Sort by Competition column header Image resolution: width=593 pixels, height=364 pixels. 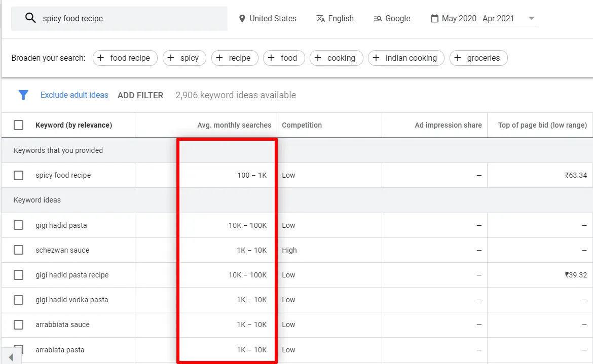tap(302, 125)
